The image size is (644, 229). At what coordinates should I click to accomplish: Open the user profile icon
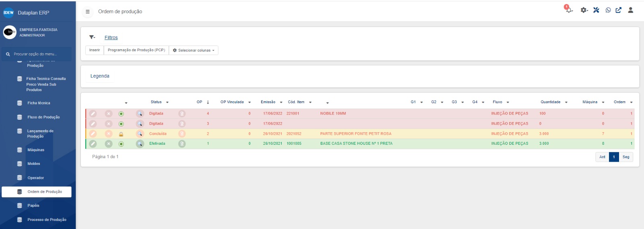631,10
